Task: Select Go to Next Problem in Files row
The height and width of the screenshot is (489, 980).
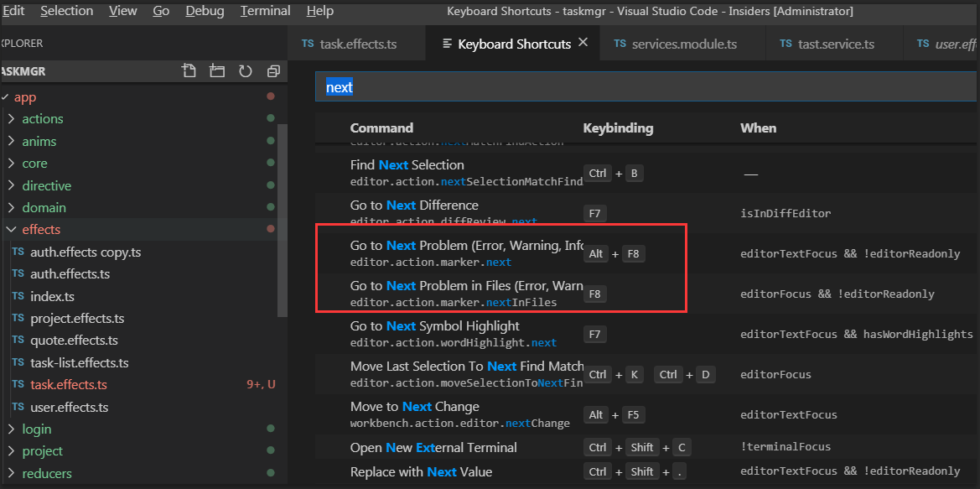Action: [647, 294]
